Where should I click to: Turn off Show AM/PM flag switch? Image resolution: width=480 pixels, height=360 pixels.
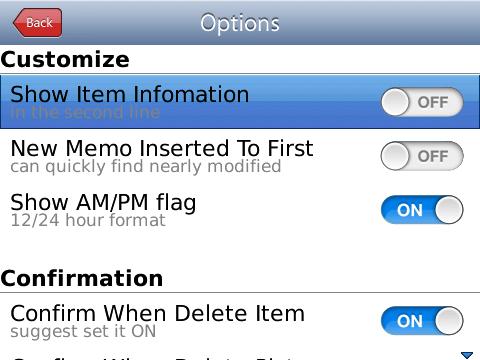(x=422, y=210)
